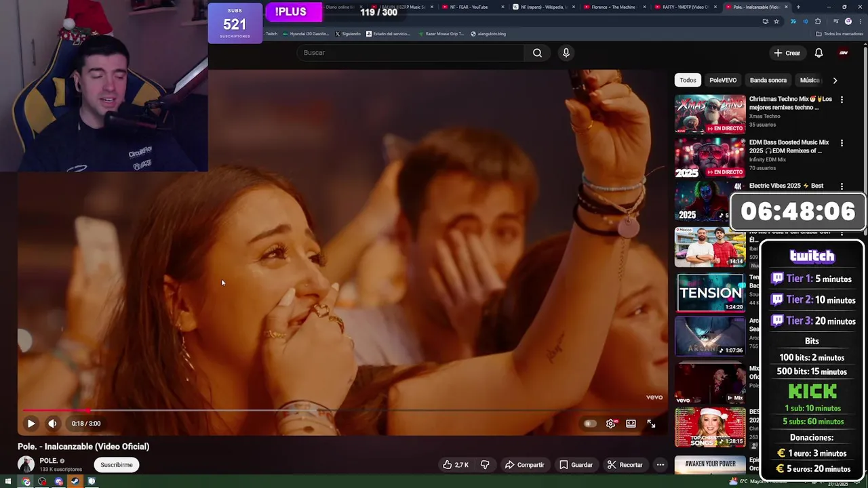Image resolution: width=868 pixels, height=488 pixels.
Task: Switch to theater mode in the player
Action: tap(631, 424)
